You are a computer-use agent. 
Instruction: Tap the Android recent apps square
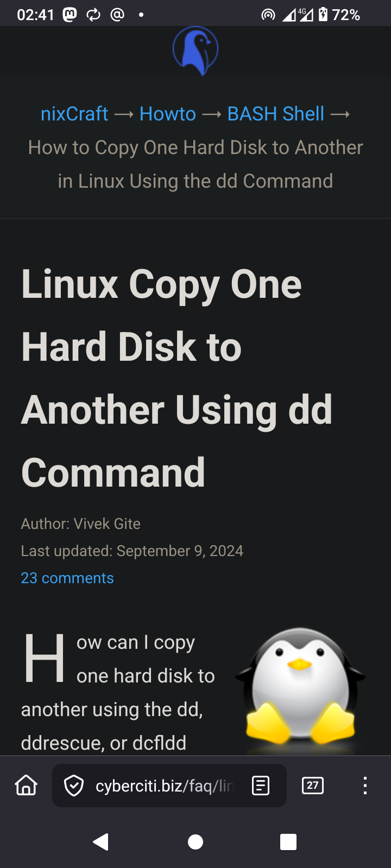coord(288,842)
